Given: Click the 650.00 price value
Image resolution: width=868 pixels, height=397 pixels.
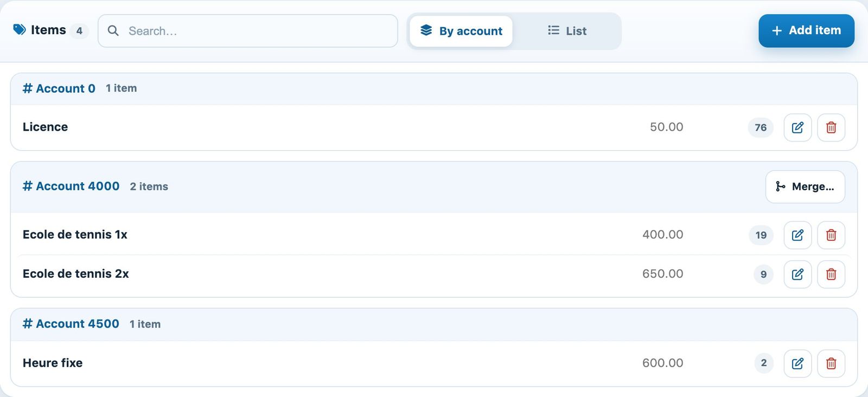Looking at the screenshot, I should pos(663,273).
